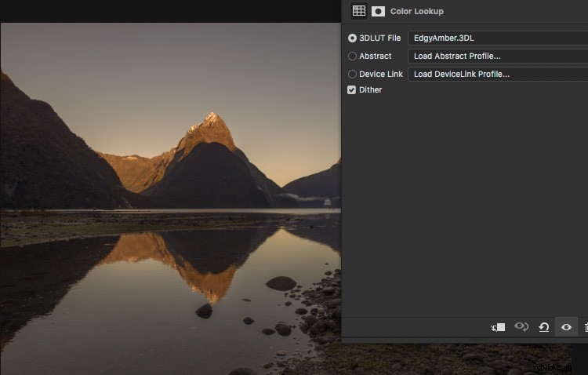
Task: Open the Load DeviceLink Profile dropdown
Action: coord(498,74)
